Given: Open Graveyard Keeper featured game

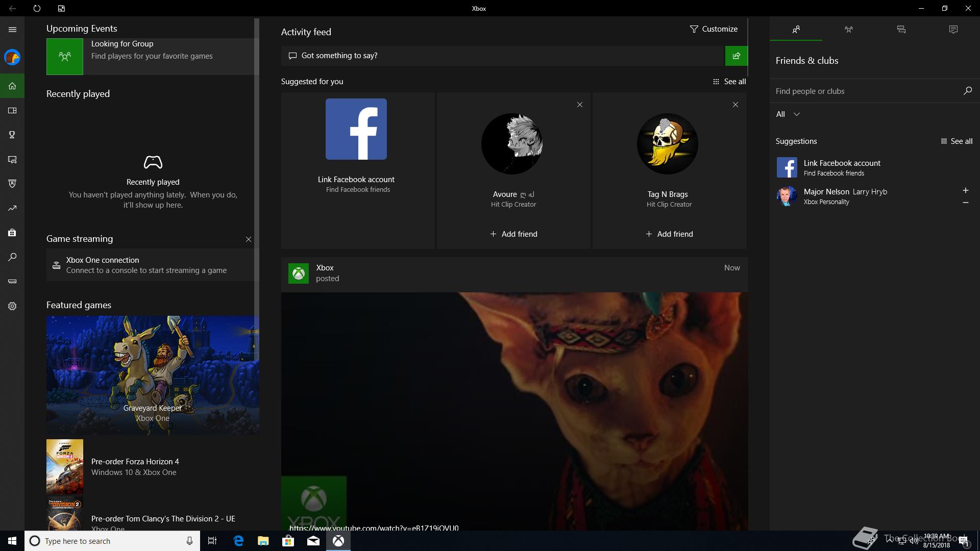Looking at the screenshot, I should tap(153, 375).
